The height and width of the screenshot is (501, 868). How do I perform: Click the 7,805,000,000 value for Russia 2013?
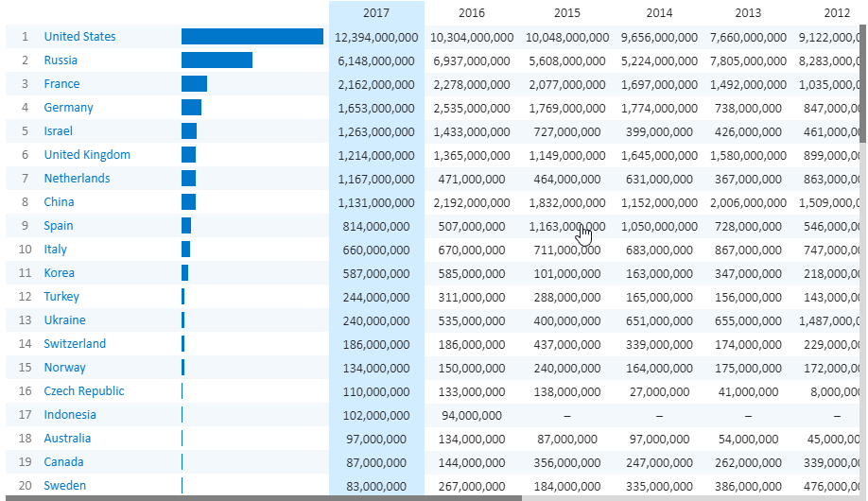748,60
